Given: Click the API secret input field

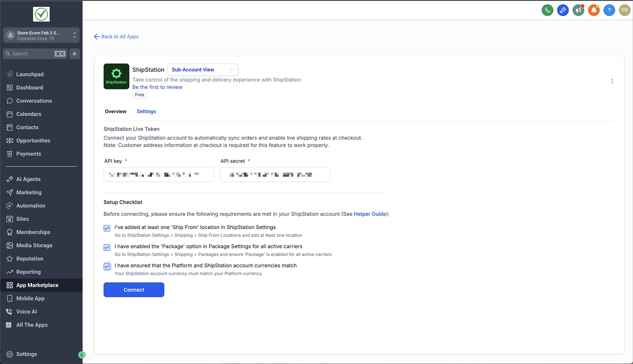Looking at the screenshot, I should pos(275,175).
